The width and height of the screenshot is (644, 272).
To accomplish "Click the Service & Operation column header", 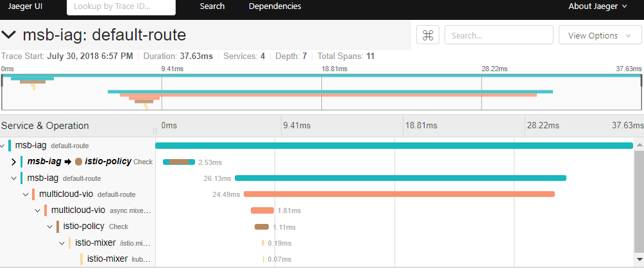I will click(x=45, y=126).
